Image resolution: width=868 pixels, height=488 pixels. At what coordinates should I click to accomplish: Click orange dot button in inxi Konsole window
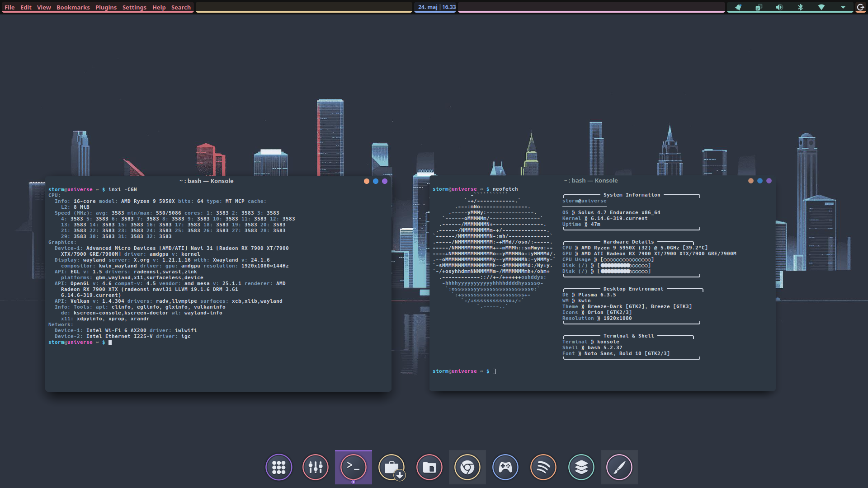367,181
